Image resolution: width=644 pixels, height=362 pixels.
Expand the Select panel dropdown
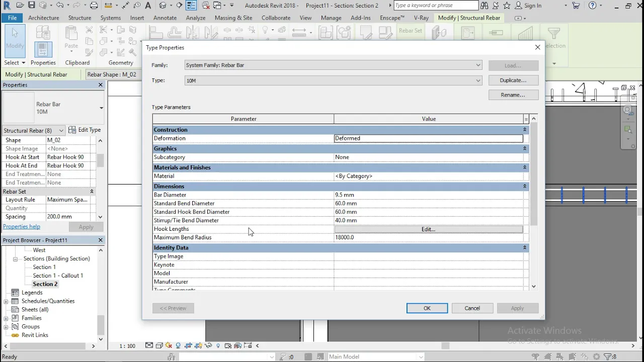point(15,63)
